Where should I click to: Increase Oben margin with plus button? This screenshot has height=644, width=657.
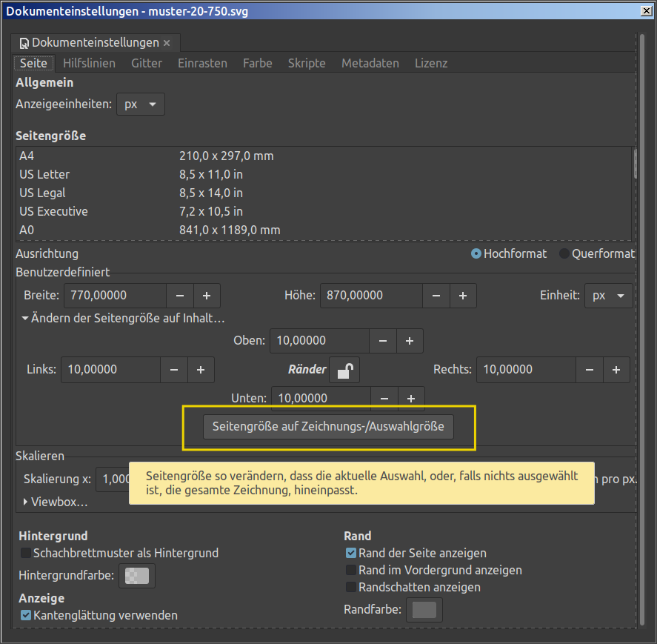coord(410,341)
